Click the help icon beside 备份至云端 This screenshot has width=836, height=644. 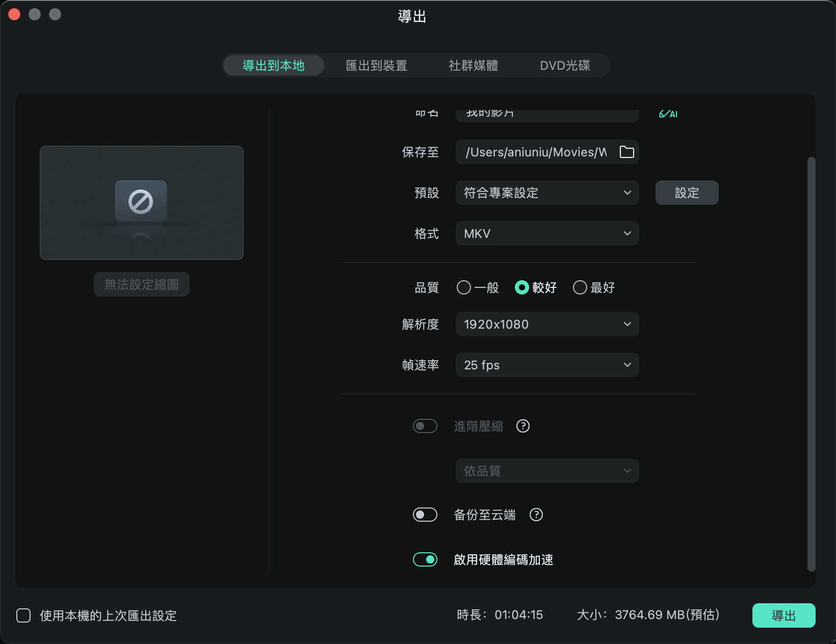536,515
